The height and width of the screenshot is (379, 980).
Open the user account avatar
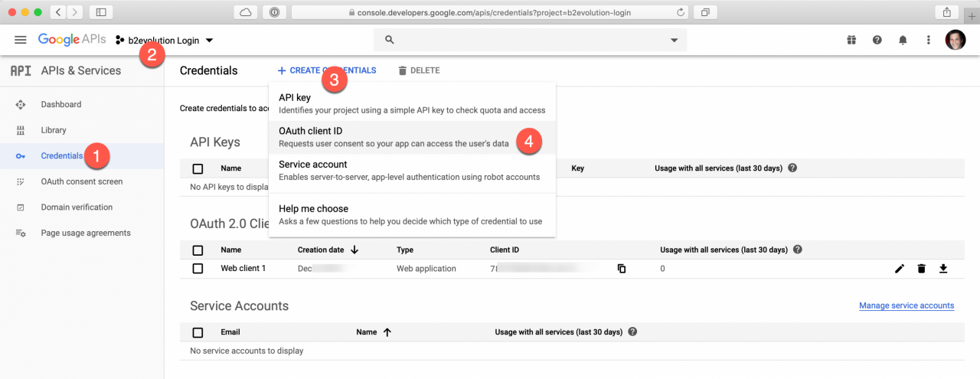pyautogui.click(x=955, y=40)
